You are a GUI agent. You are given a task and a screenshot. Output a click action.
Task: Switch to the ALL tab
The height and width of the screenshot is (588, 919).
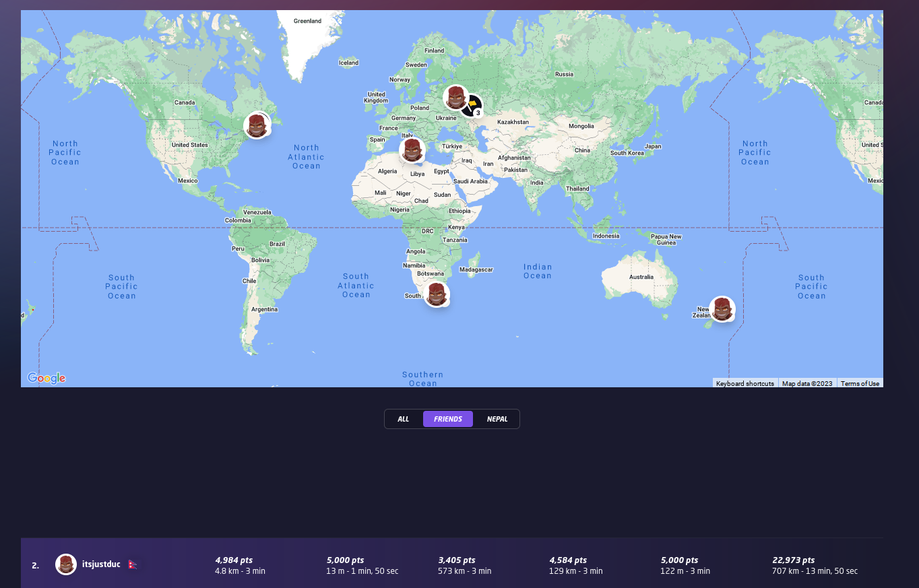(403, 418)
